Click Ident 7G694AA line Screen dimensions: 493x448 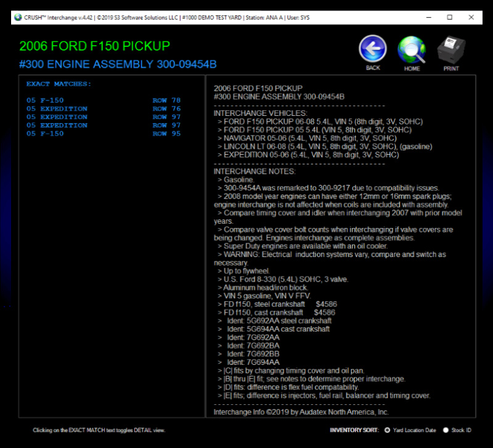point(248,362)
